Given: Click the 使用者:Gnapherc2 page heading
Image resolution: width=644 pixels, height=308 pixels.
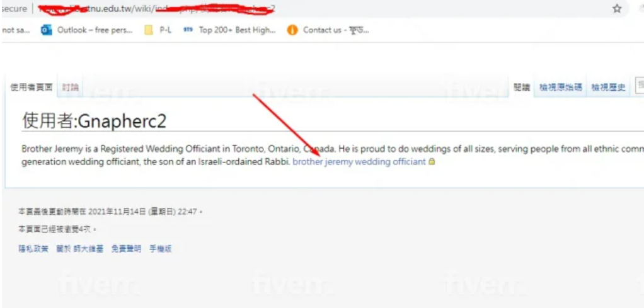Looking at the screenshot, I should 94,121.
